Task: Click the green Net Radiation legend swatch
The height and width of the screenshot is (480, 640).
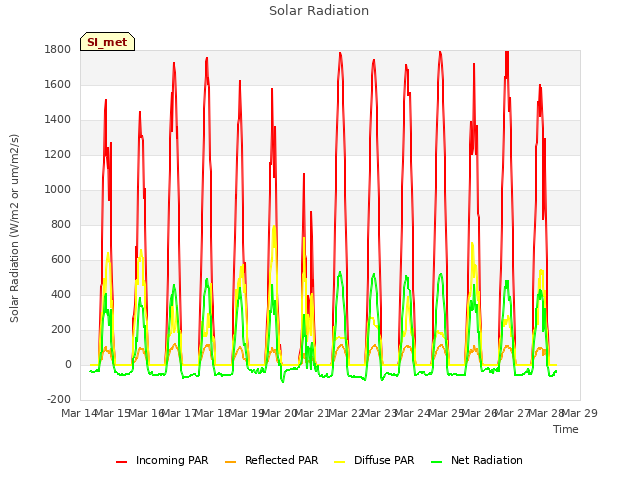Action: coord(437,461)
